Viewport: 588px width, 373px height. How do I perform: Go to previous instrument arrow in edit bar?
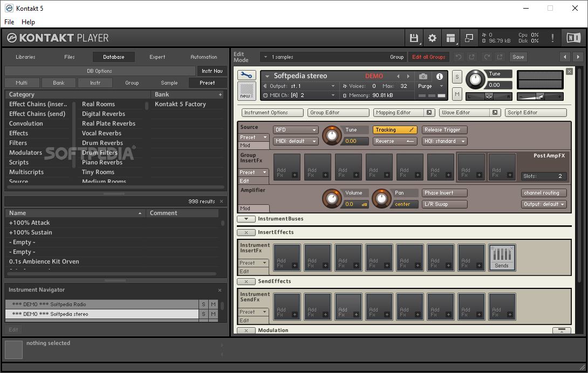click(565, 57)
